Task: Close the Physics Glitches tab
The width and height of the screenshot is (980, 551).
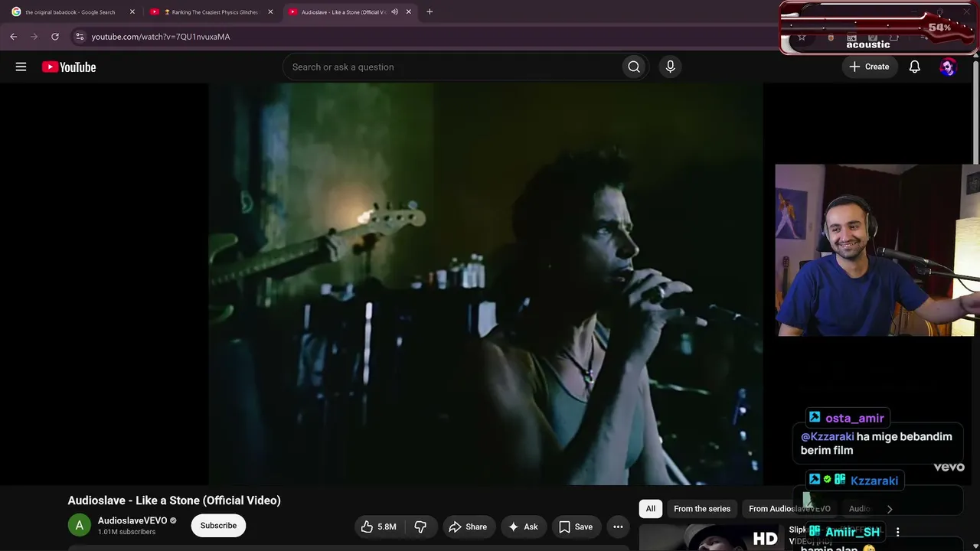Action: coord(270,12)
